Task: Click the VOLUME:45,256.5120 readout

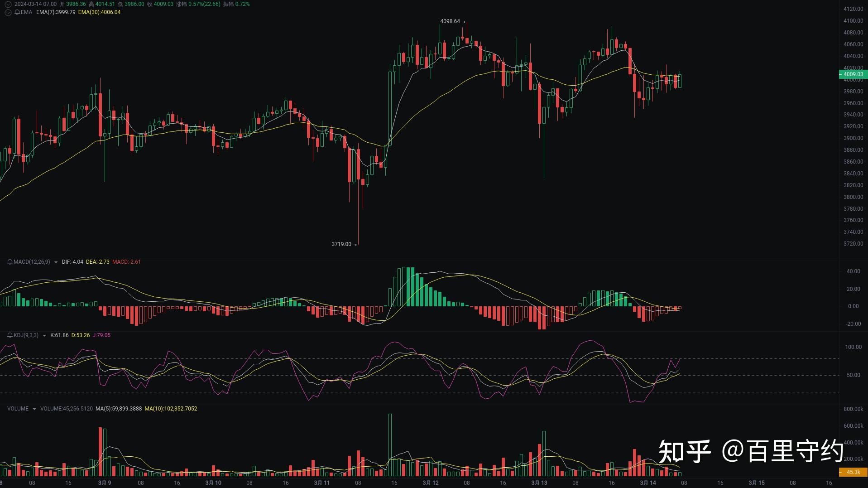Action: (x=67, y=409)
